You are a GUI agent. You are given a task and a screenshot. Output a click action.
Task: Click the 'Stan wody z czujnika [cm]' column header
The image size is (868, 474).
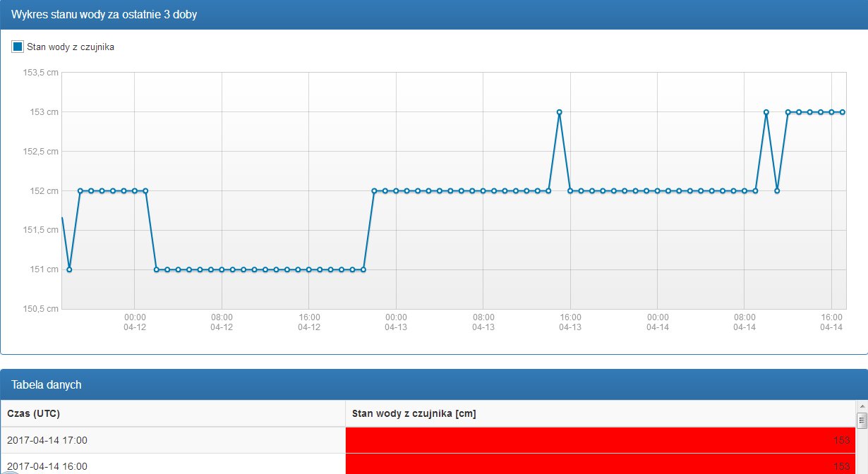[414, 413]
